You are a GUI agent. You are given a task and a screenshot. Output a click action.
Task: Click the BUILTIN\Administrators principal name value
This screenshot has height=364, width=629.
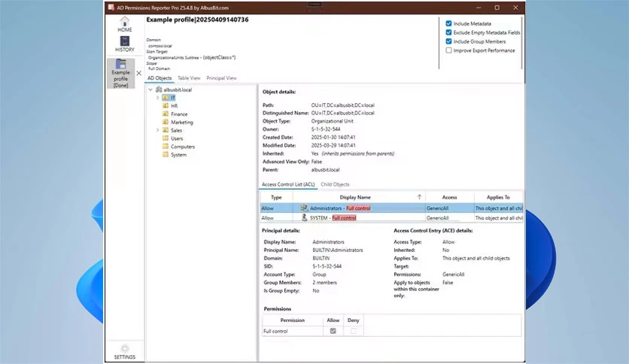pos(338,250)
